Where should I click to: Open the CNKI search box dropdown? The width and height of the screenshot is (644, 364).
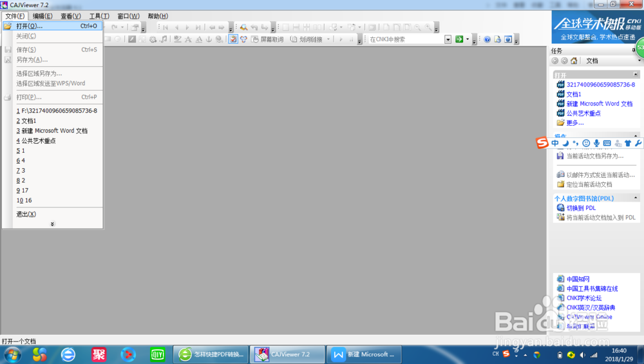448,39
